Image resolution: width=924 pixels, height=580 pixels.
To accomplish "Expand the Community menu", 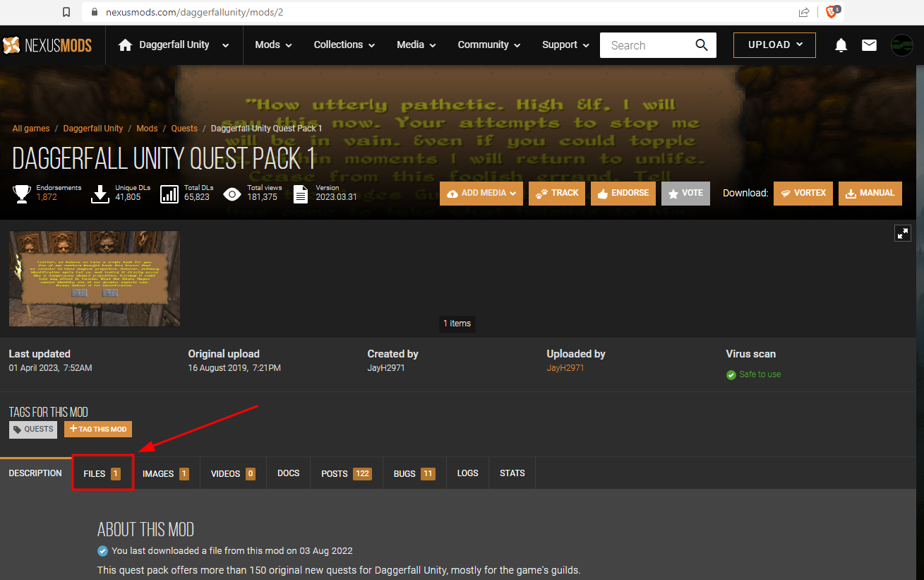I will [489, 45].
